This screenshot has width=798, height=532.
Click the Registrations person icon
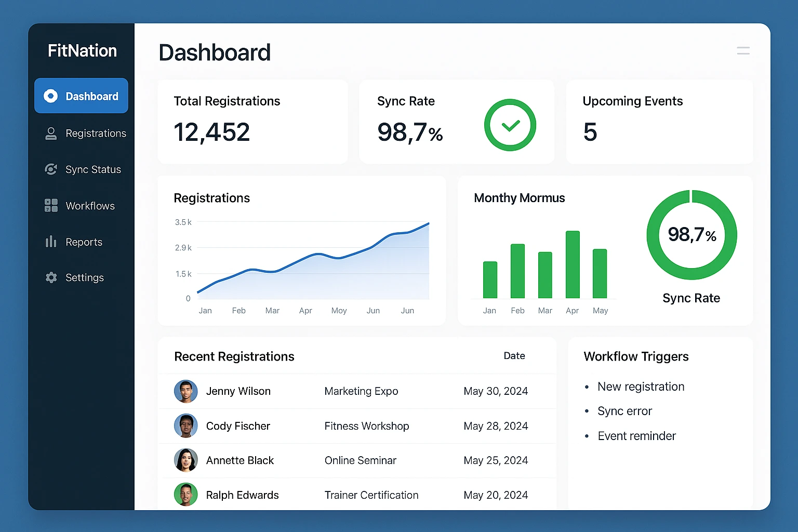tap(51, 134)
